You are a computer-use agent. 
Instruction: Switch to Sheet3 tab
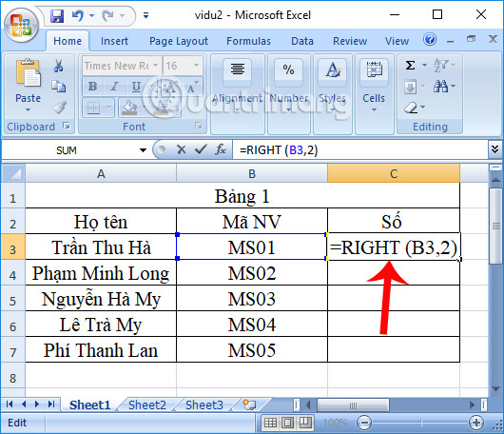(204, 404)
